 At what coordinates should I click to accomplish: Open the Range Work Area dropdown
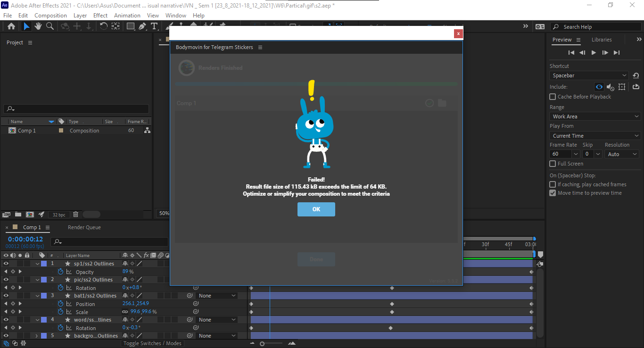(x=595, y=116)
